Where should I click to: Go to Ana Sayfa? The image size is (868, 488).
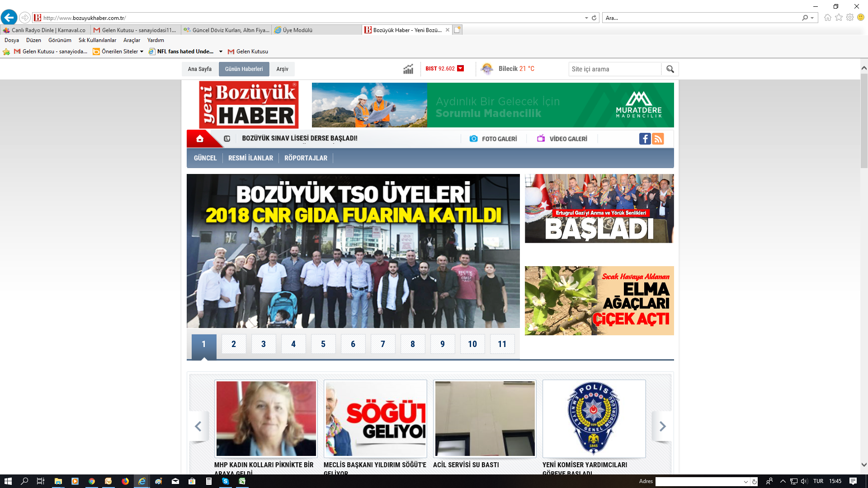[199, 69]
